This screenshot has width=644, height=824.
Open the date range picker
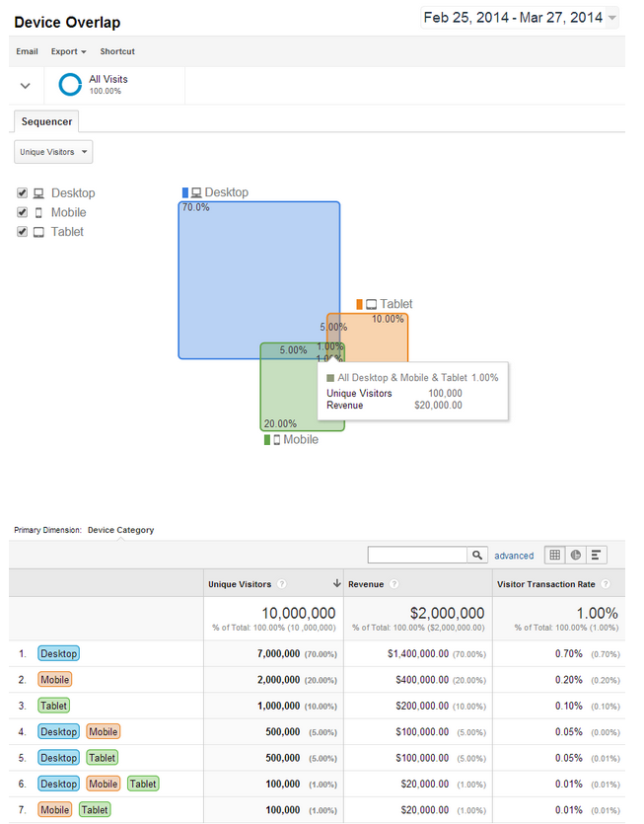pos(519,17)
